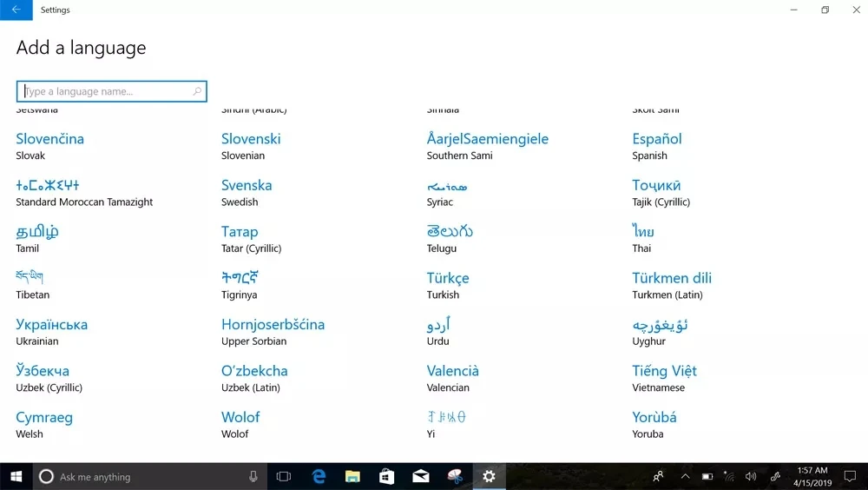
Task: Click 'Ask me anything' search box
Action: pos(150,477)
